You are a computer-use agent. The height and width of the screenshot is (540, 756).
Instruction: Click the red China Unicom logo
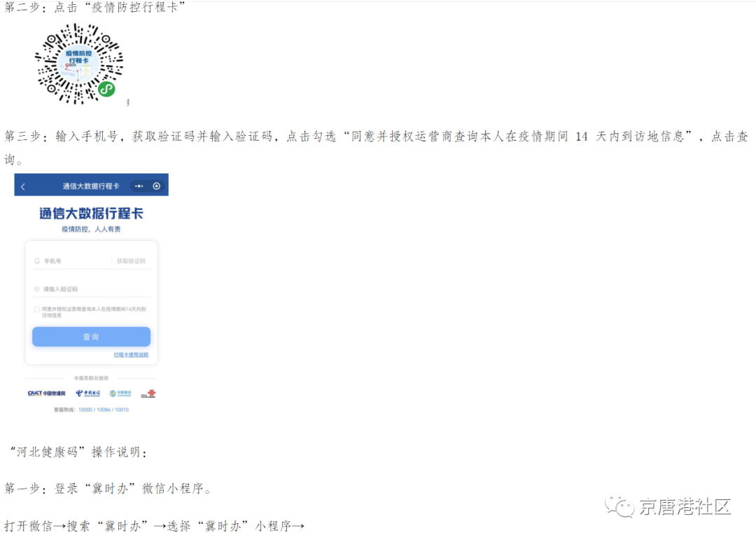pos(148,394)
